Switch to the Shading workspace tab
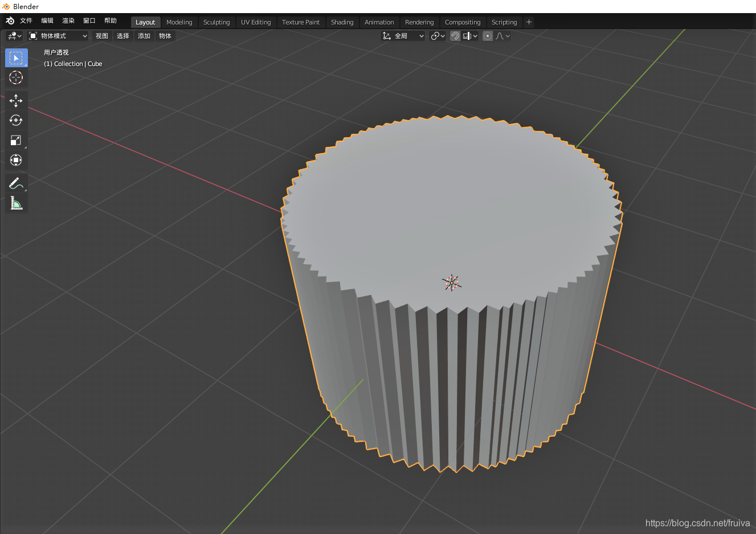 tap(342, 22)
